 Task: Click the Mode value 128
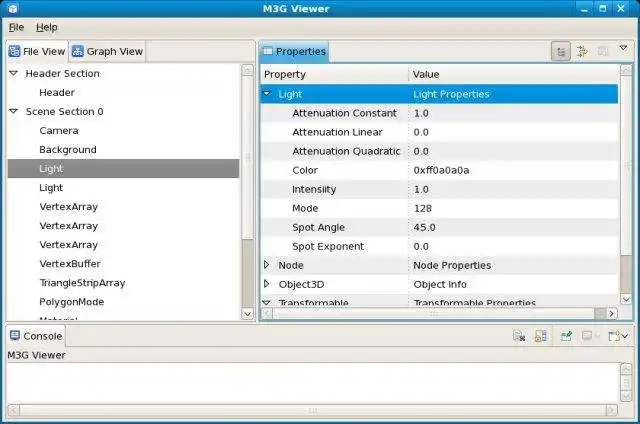(x=422, y=208)
